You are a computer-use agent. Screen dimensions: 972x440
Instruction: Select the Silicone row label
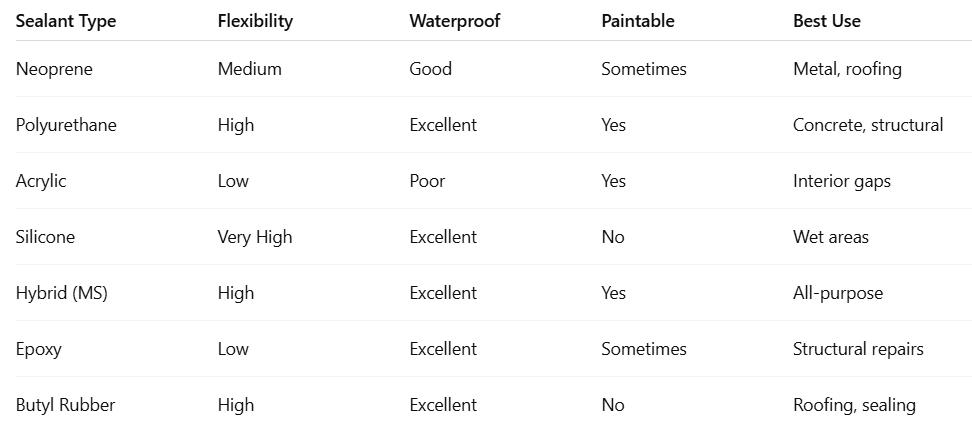click(x=45, y=237)
